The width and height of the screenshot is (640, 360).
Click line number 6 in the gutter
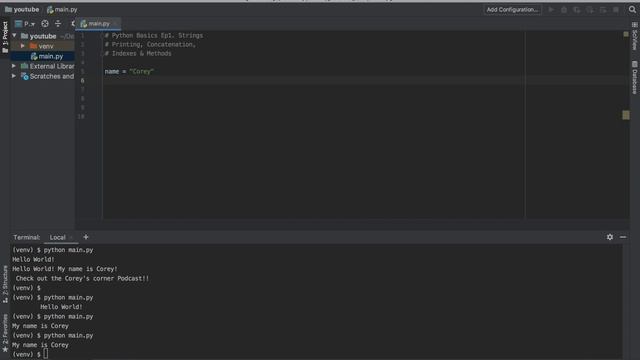click(x=82, y=80)
